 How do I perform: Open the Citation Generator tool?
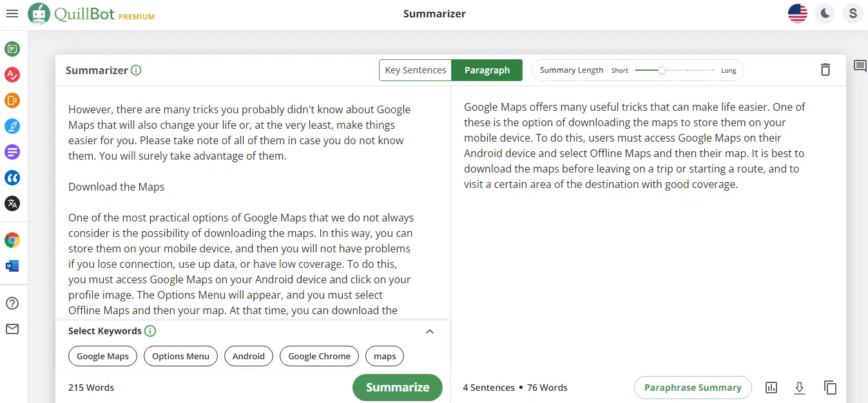coord(13,178)
